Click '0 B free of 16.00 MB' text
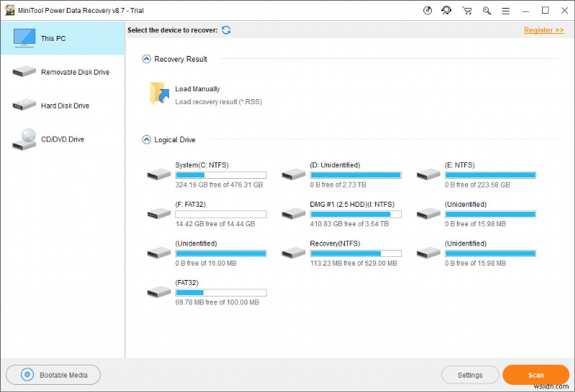Screen dimensions: 575x392 206,263
